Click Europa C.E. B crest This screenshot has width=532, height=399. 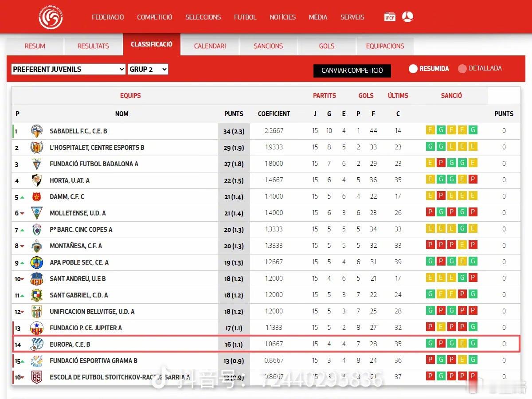[37, 344]
